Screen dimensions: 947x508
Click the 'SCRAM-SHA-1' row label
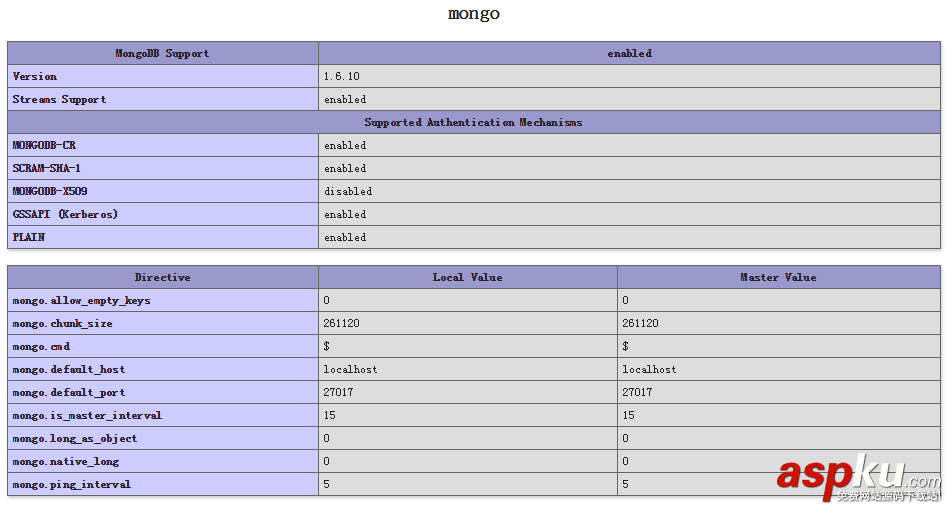47,168
